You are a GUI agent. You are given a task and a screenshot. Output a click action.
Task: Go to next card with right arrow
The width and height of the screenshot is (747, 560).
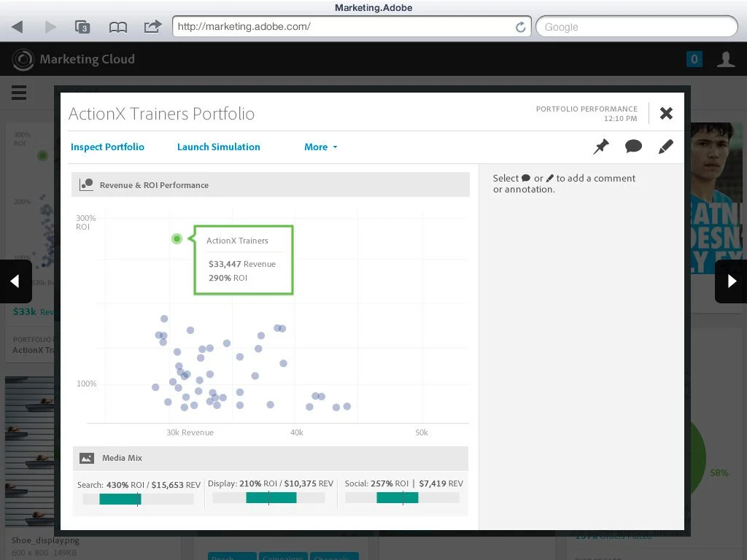click(731, 281)
